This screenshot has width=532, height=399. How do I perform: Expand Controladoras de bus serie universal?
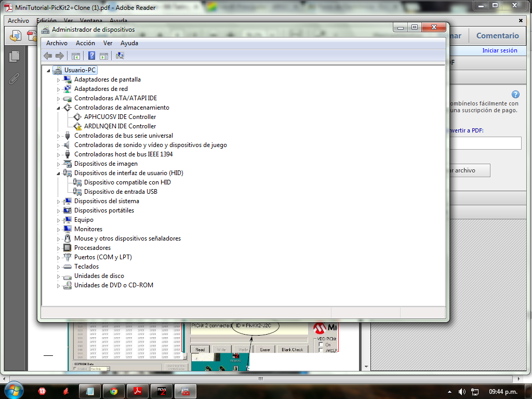click(x=58, y=136)
